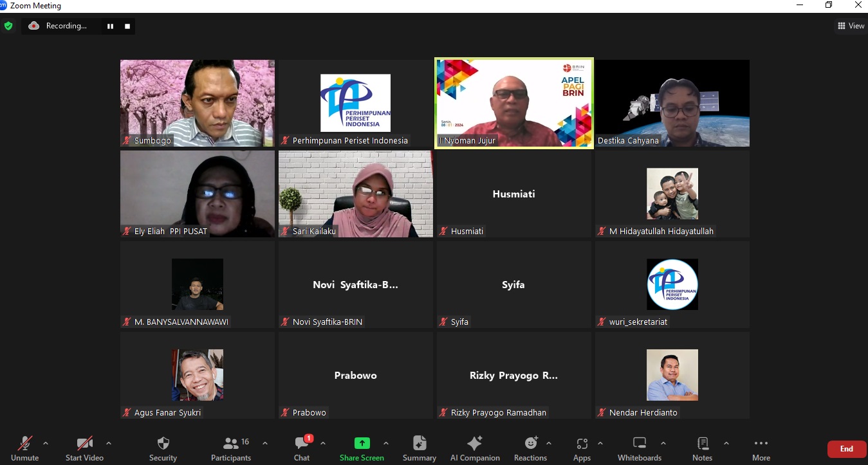Screen dimensions: 868x465
Task: Show More meeting options
Action: [x=761, y=448]
